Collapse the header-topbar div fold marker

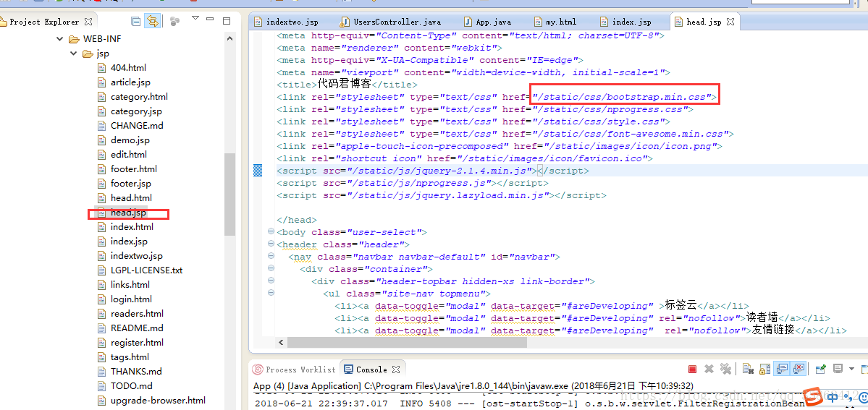[x=271, y=281]
